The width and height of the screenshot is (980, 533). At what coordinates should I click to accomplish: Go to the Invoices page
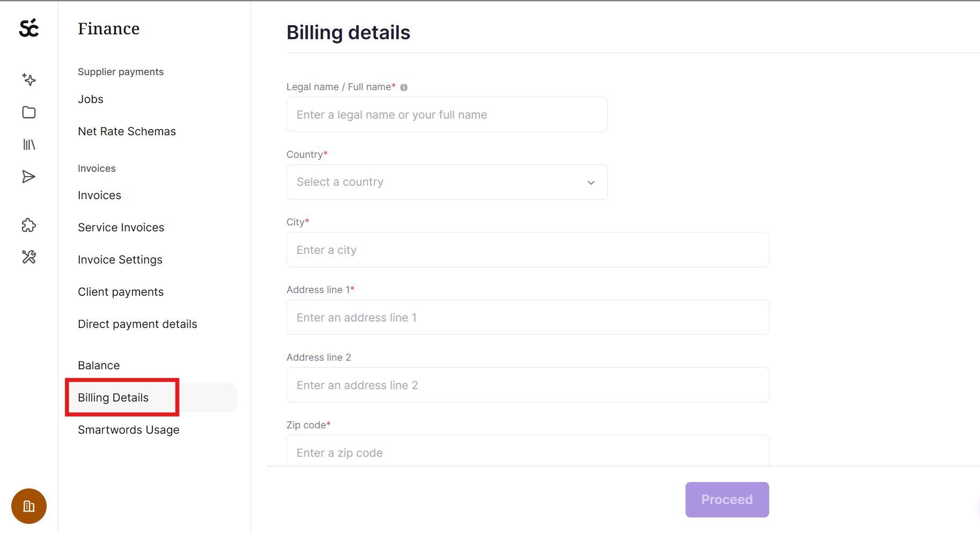99,195
